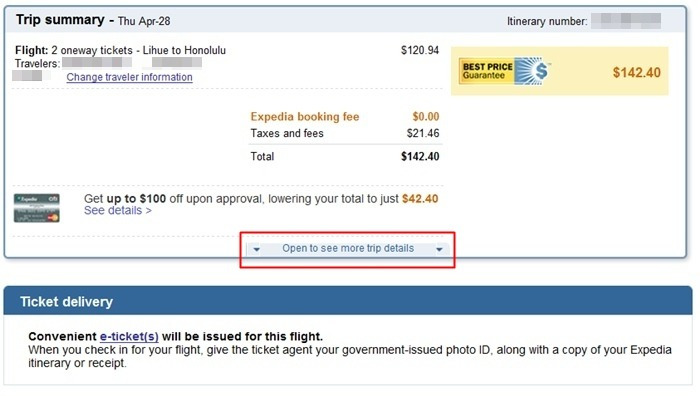Open the 'Change traveler information' link

click(x=129, y=77)
